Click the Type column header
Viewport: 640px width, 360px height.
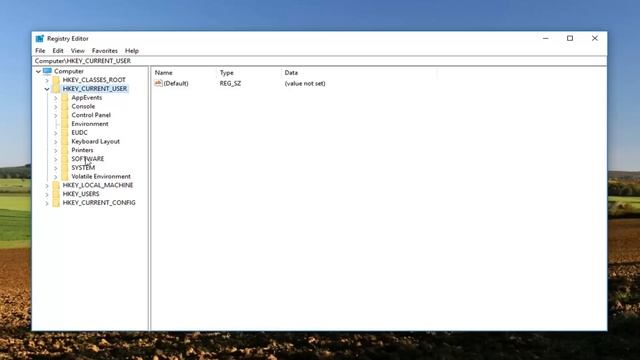227,73
